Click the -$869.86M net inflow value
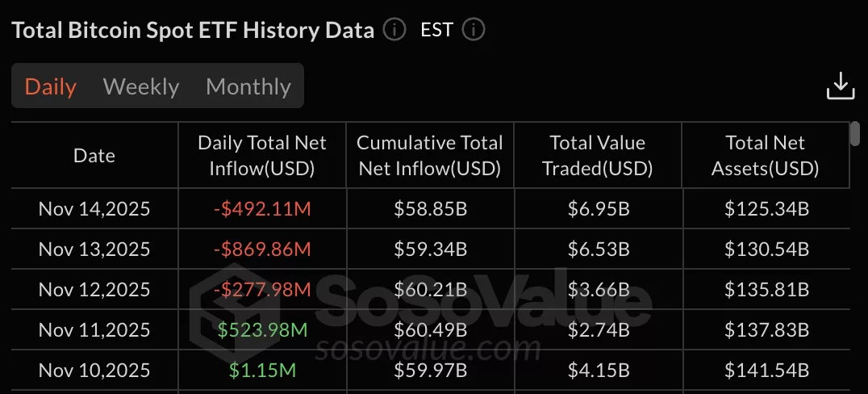Viewport: 868px width, 394px height. click(262, 249)
